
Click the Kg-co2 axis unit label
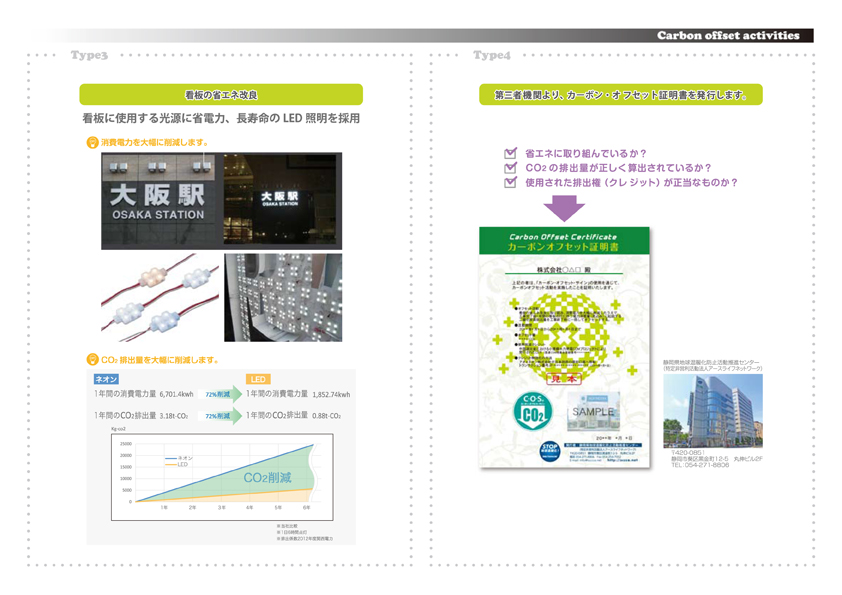point(118,429)
